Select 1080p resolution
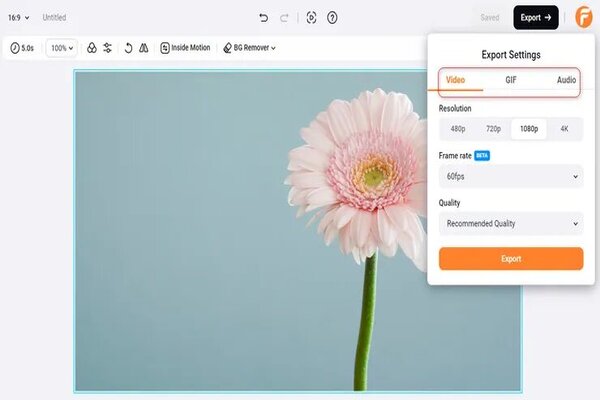The height and width of the screenshot is (400, 600). point(529,129)
